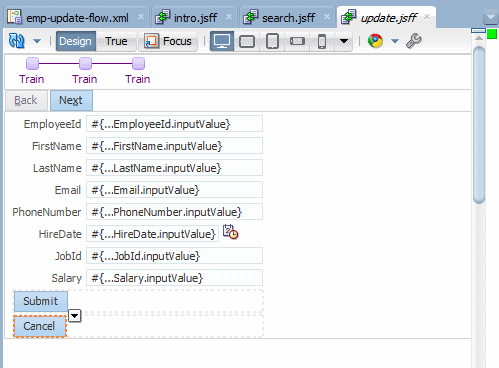Viewport: 499px width, 368px height.
Task: Click the PhoneNumber label
Action: pyautogui.click(x=47, y=212)
